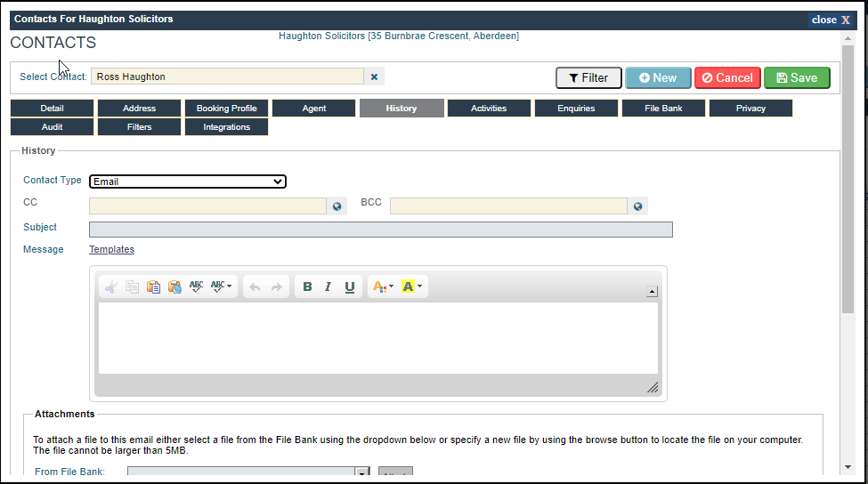Click the CC contact lookup globe icon
The width and height of the screenshot is (868, 484).
tap(337, 206)
